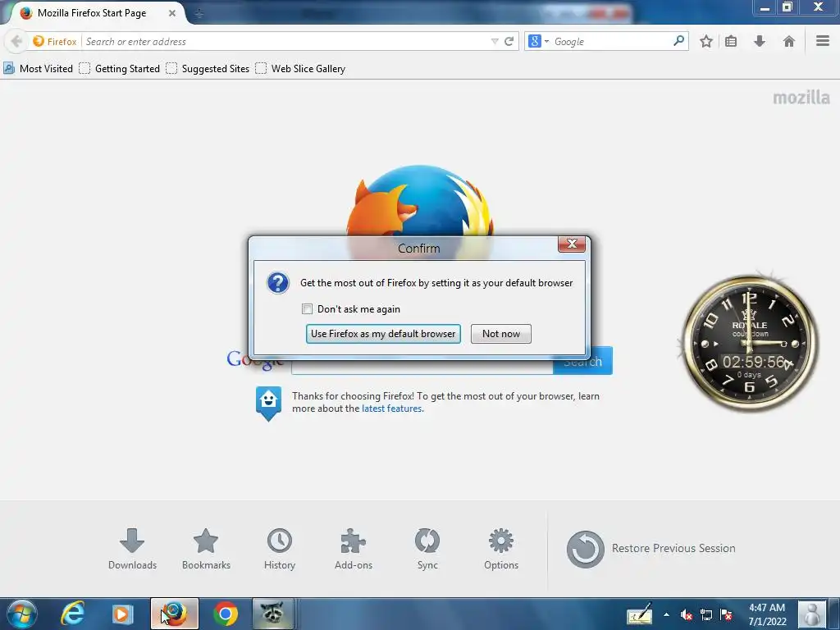Bookmark this page with the star icon
This screenshot has height=630, width=840.
click(x=706, y=41)
